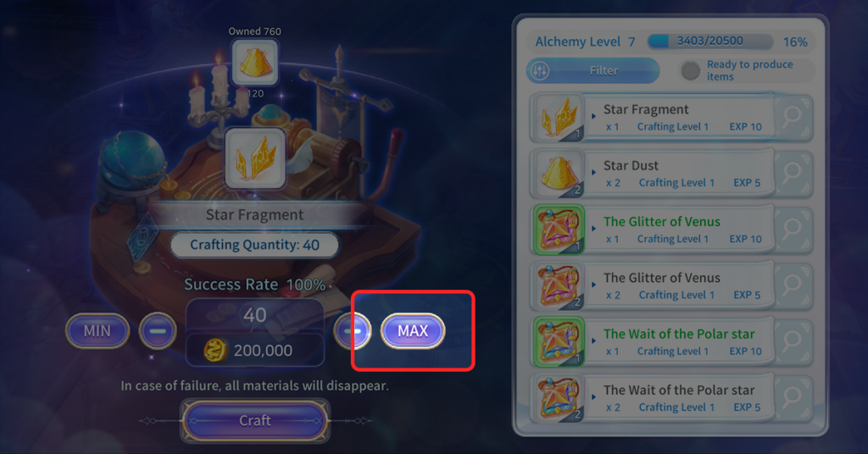Select The Glitter of Venus x2 recipe row

coord(671,286)
